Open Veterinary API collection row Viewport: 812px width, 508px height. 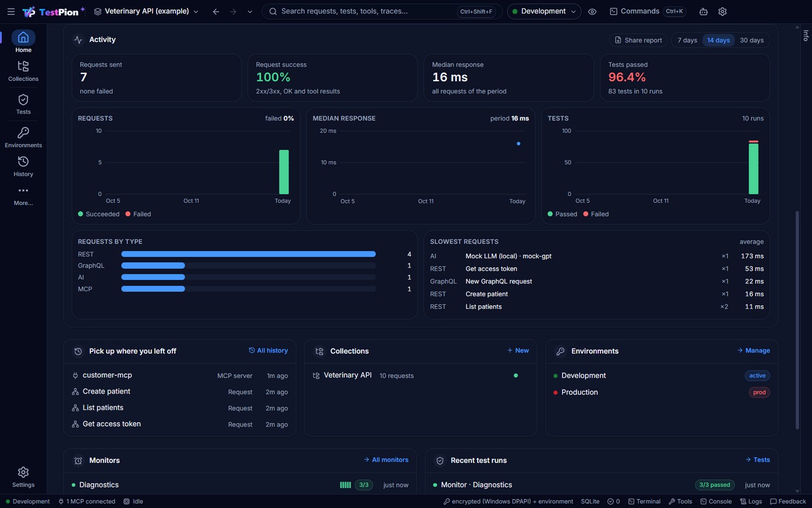(420, 375)
